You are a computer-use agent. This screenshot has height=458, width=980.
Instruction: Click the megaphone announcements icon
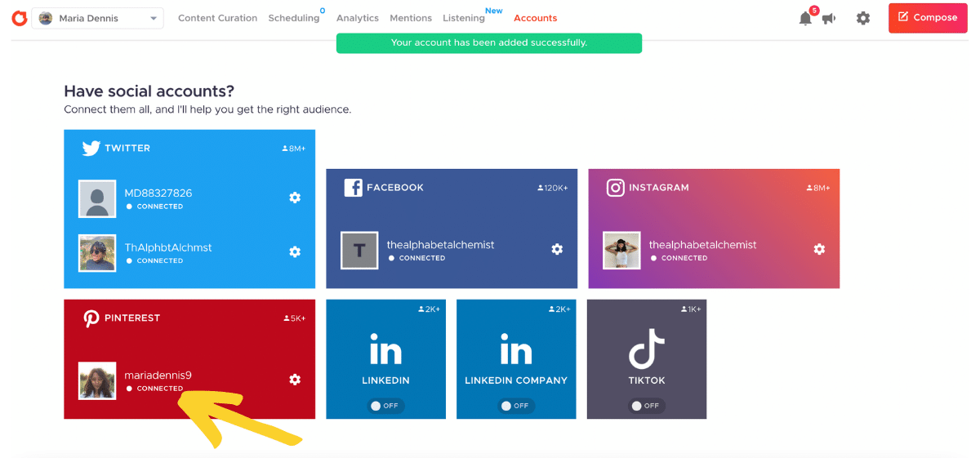point(829,18)
